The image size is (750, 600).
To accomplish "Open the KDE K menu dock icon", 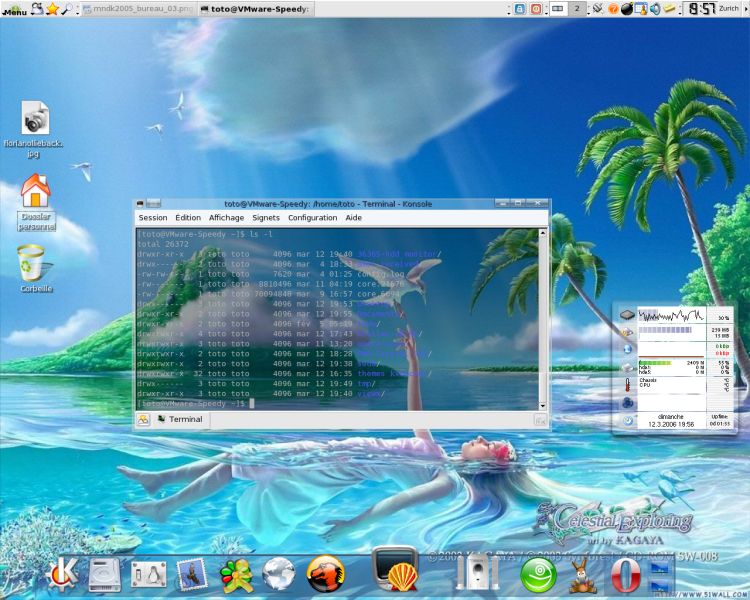I will click(63, 573).
